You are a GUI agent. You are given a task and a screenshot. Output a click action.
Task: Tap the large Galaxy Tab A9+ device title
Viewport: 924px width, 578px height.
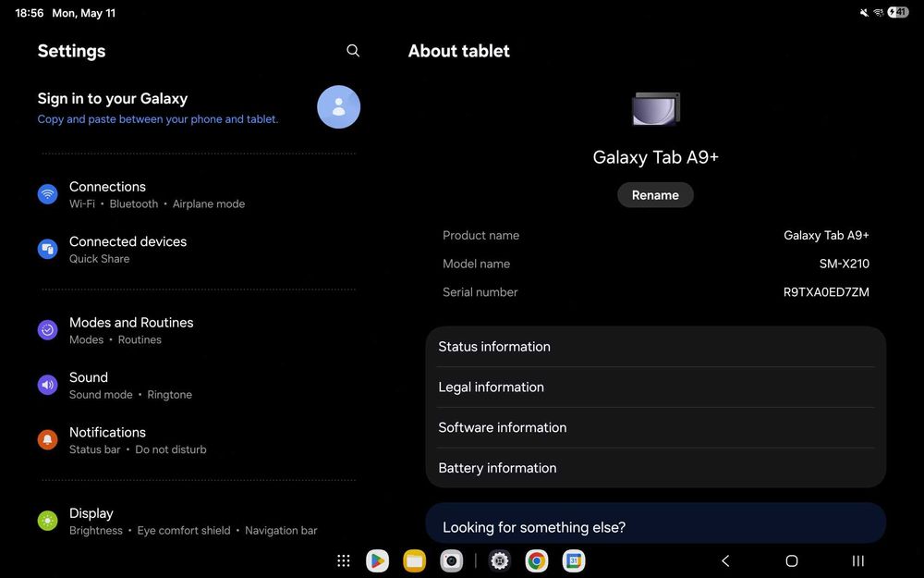coord(655,157)
